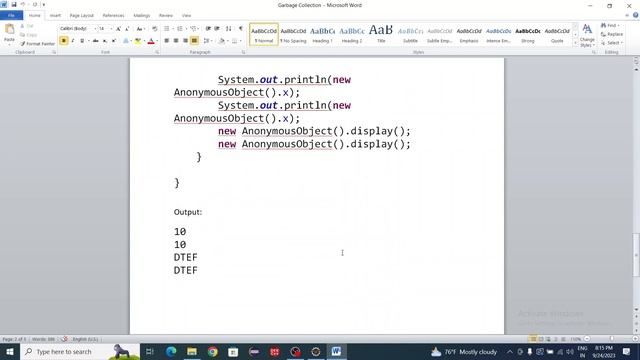Click the Shading paint bucket icon
640x360 pixels.
(x=222, y=41)
